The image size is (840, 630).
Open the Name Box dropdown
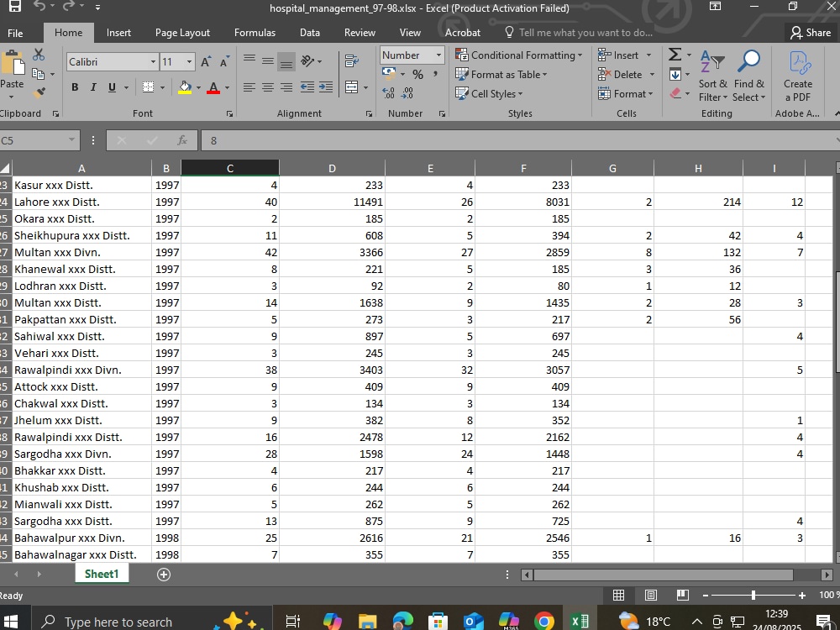click(x=71, y=139)
